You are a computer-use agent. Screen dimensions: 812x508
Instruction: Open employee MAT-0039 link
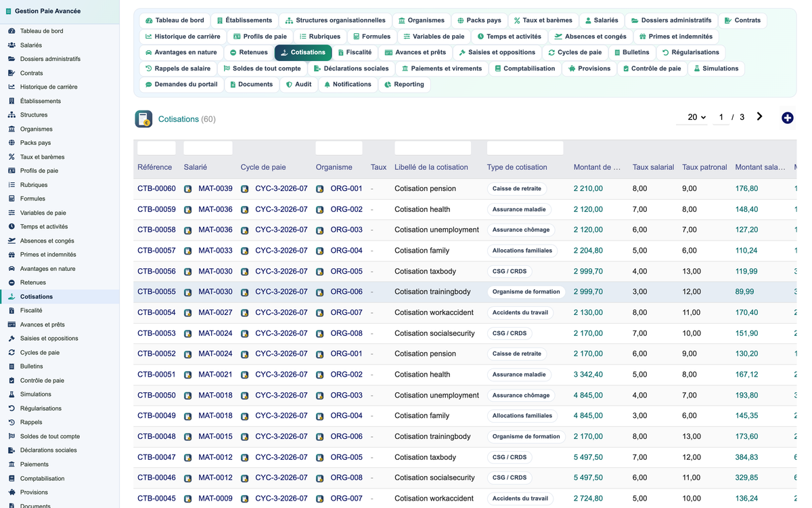point(215,189)
